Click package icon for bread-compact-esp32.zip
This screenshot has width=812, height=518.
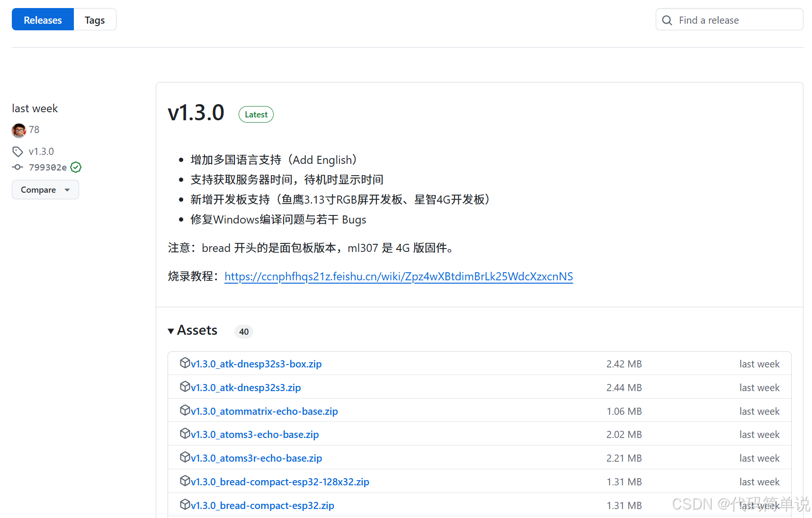coord(185,504)
